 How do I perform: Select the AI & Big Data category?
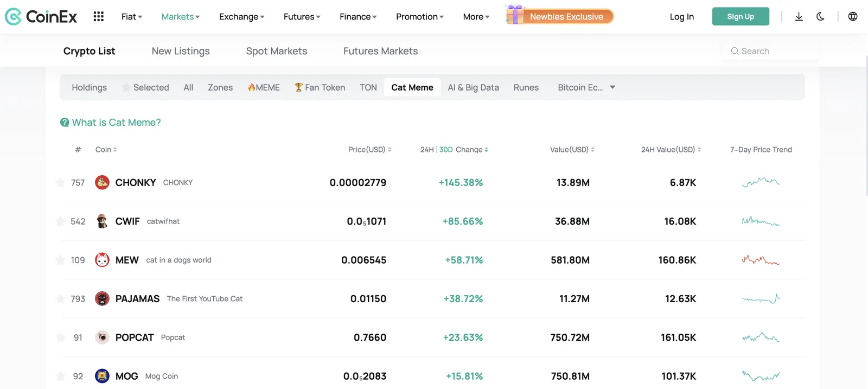(474, 87)
